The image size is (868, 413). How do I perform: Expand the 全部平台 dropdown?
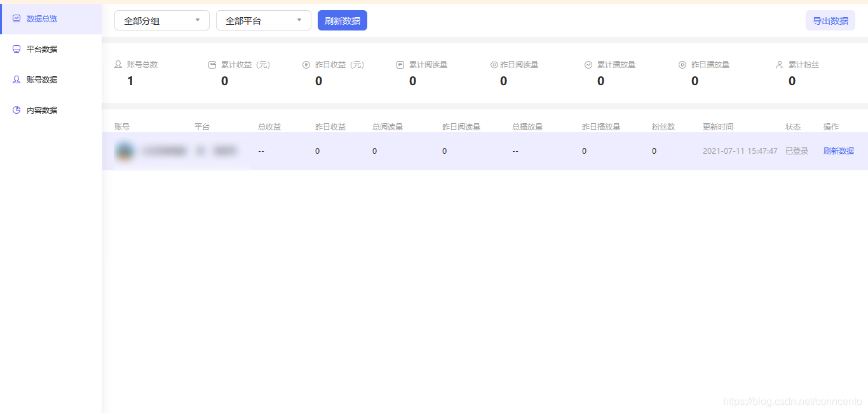pyautogui.click(x=264, y=20)
